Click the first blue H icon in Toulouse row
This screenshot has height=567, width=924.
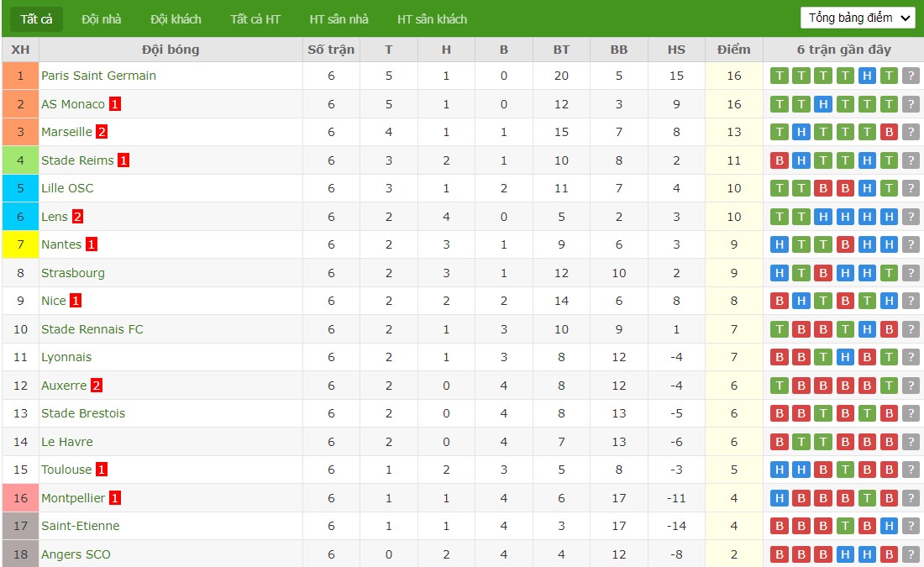click(779, 470)
